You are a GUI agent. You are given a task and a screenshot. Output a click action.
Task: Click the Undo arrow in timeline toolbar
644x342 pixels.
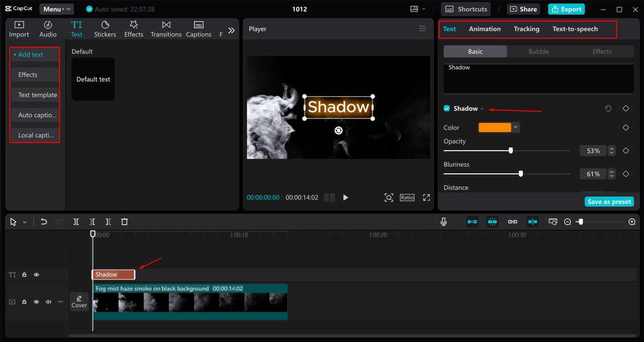point(44,222)
